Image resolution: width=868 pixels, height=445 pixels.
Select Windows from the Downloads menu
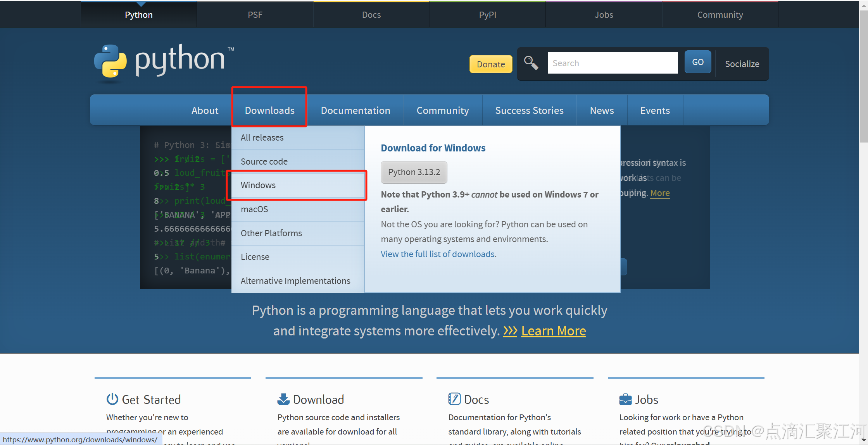coord(258,185)
